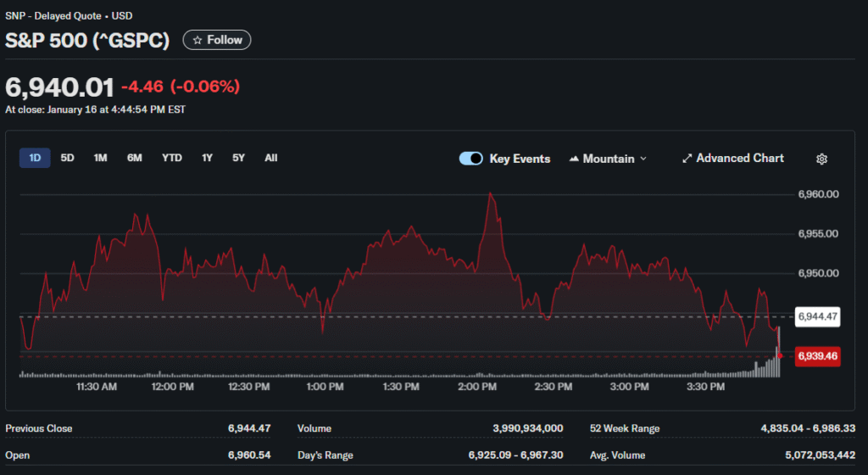
Task: Select the 1D time range tab
Action: point(35,158)
